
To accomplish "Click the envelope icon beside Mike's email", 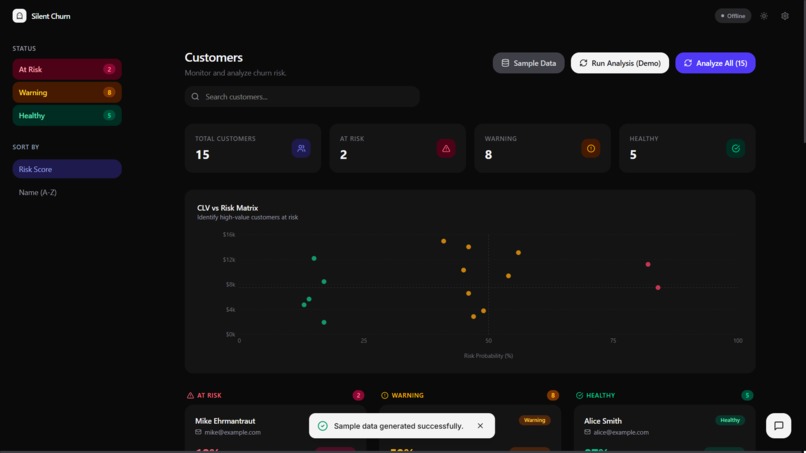I will pos(198,432).
